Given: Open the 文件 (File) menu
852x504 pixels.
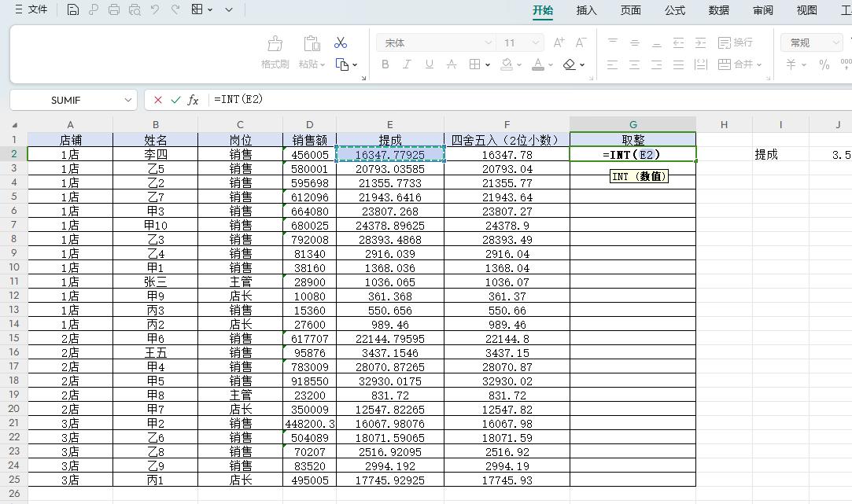Looking at the screenshot, I should [38, 9].
